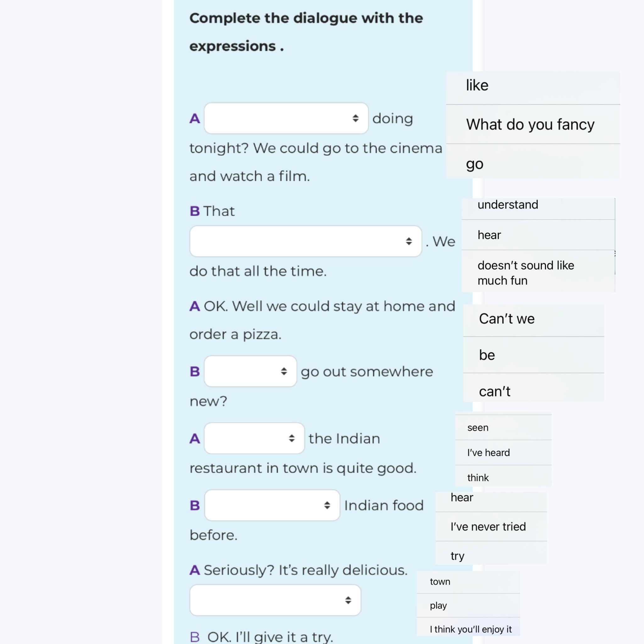The height and width of the screenshot is (644, 644).
Task: Open the dropdown before 'the Indian restaurant'
Action: pyautogui.click(x=254, y=438)
